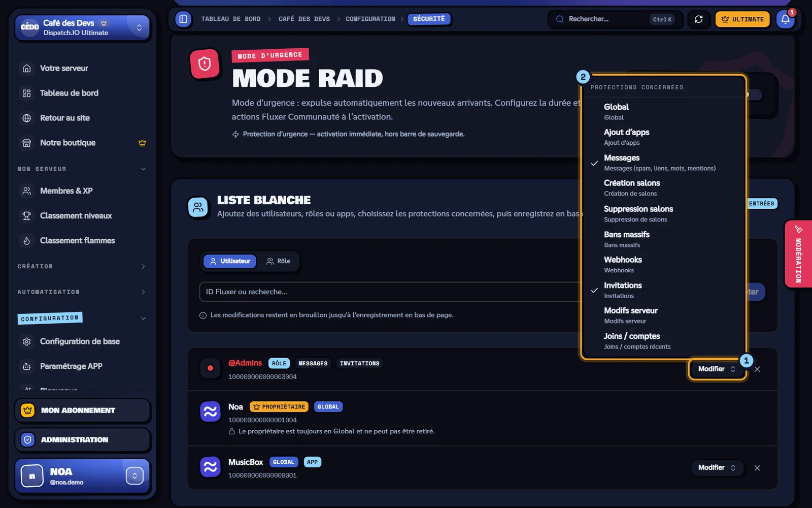Uncheck the Invitations protection option
Image resolution: width=812 pixels, height=508 pixels.
663,290
